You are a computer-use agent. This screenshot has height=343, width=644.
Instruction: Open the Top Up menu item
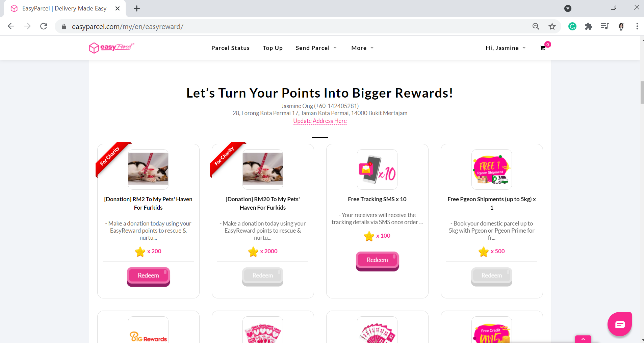pos(273,48)
